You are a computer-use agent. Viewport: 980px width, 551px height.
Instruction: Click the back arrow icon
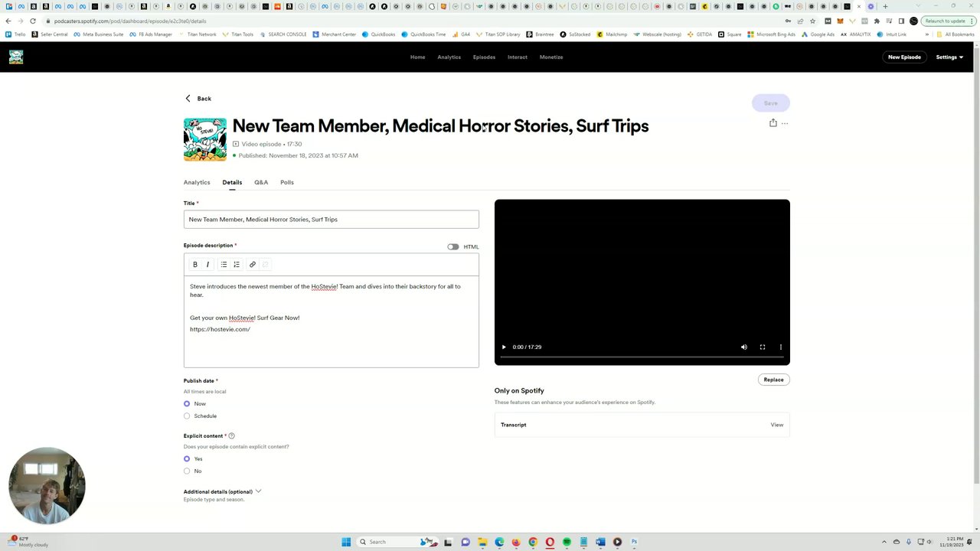[188, 99]
